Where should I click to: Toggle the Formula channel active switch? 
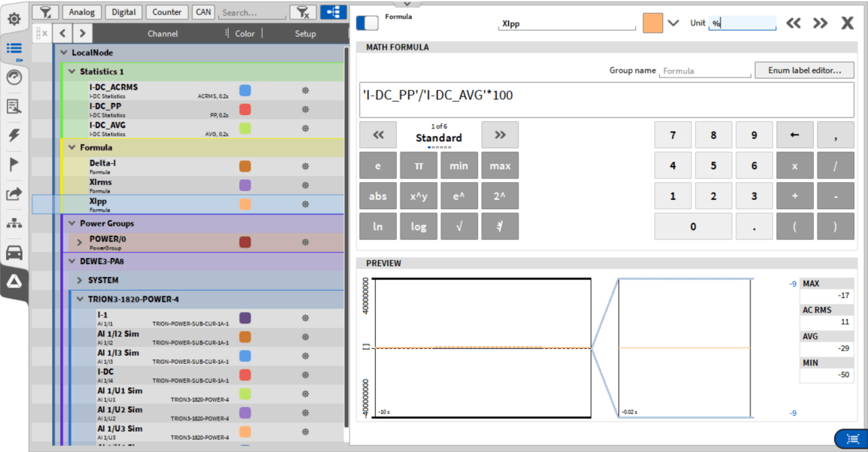367,23
